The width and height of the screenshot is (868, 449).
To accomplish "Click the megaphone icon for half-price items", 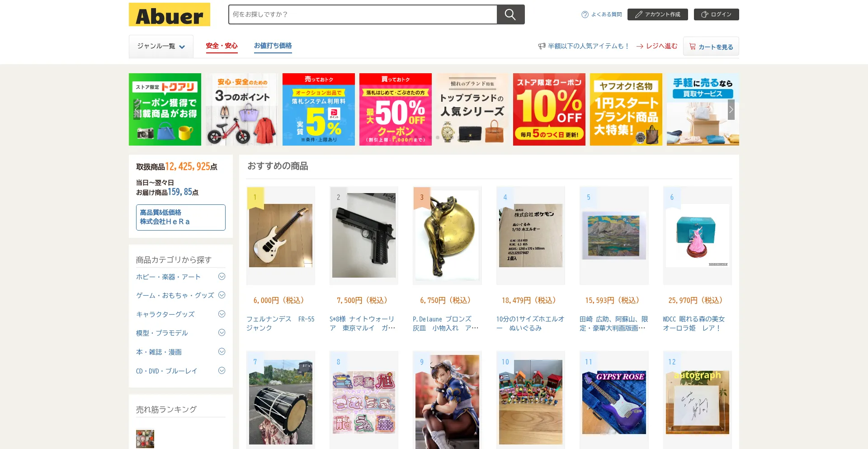I will pyautogui.click(x=542, y=46).
